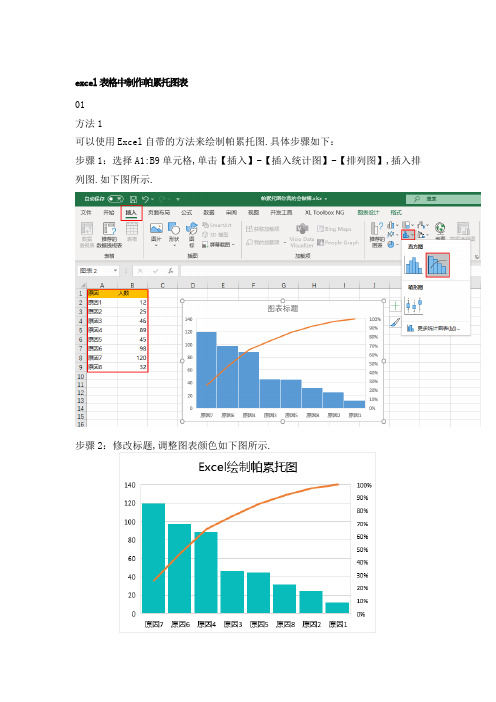Open the Name Box dropdown arrow
Viewport: 496px width, 702px height.
[115, 270]
